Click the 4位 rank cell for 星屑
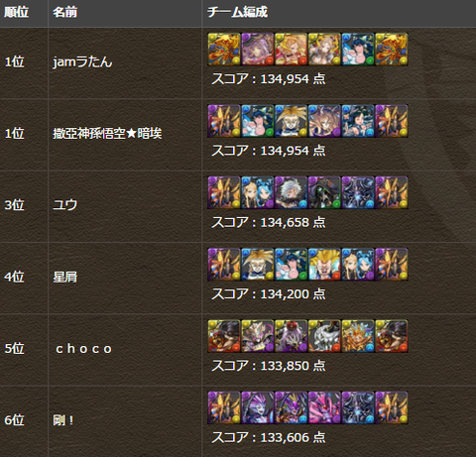The height and width of the screenshot is (457, 476). [x=14, y=277]
